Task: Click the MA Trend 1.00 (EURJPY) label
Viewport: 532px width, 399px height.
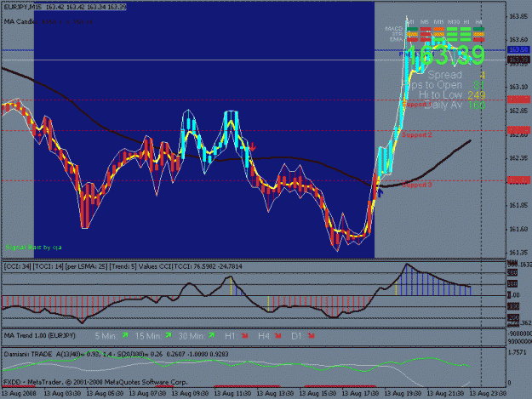Action: click(39, 335)
